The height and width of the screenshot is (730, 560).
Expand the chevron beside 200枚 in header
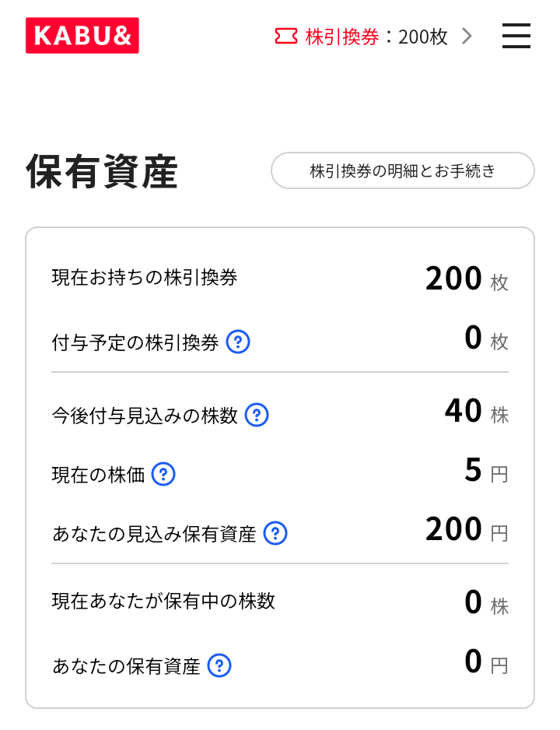click(467, 36)
